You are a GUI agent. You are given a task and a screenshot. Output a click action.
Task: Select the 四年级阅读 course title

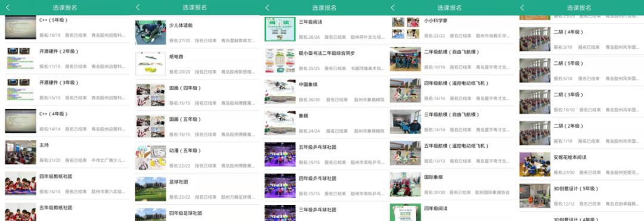point(436,208)
